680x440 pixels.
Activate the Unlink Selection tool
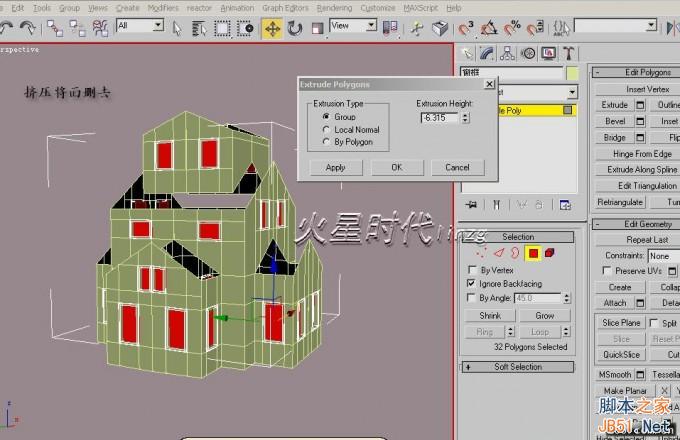click(x=78, y=28)
